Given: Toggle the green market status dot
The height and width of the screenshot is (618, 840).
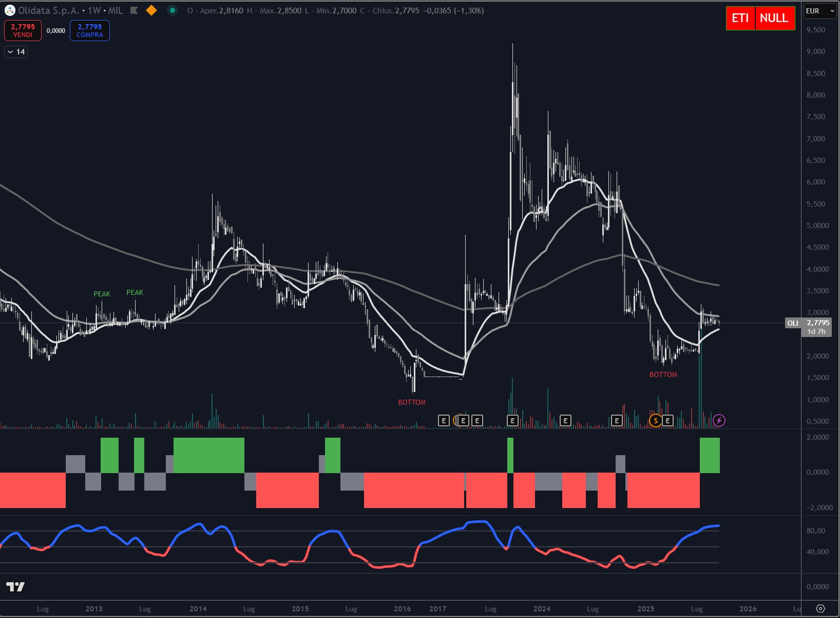Looking at the screenshot, I should pyautogui.click(x=173, y=10).
